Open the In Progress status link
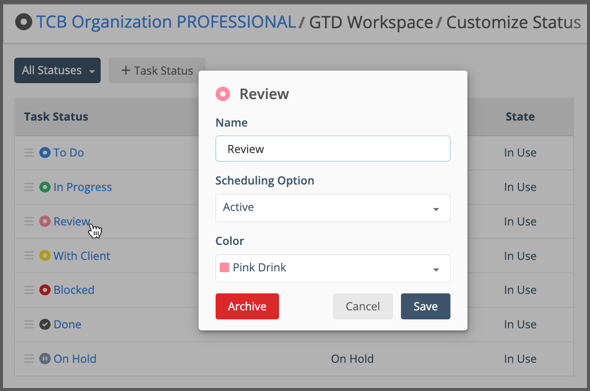Image resolution: width=590 pixels, height=391 pixels. coord(82,187)
